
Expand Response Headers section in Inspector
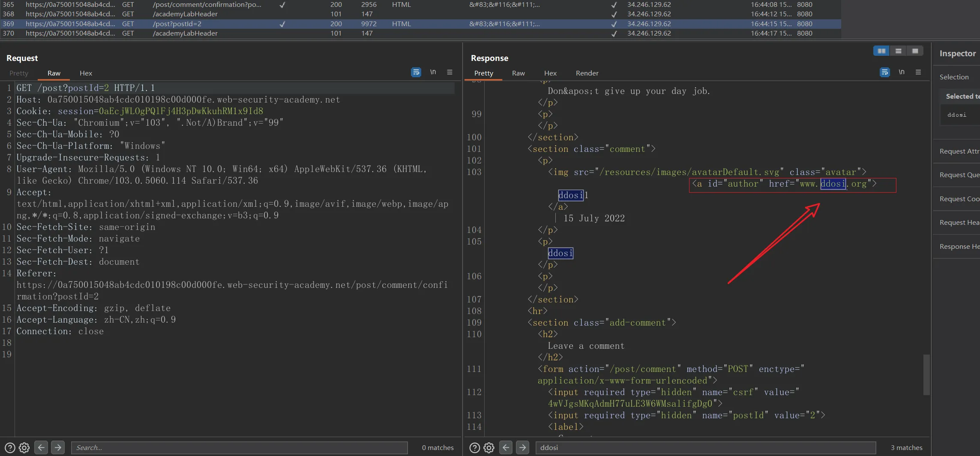(x=956, y=246)
